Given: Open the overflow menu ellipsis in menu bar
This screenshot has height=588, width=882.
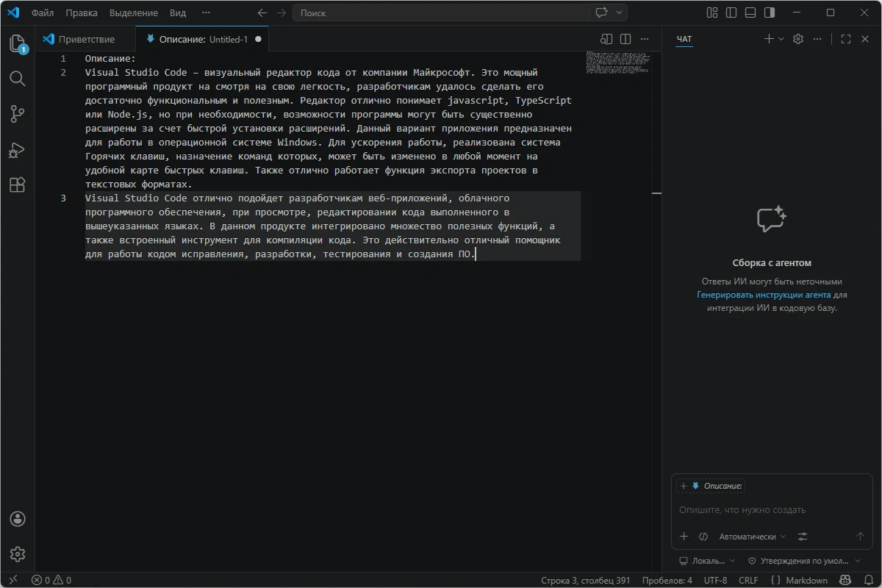Looking at the screenshot, I should click(206, 12).
